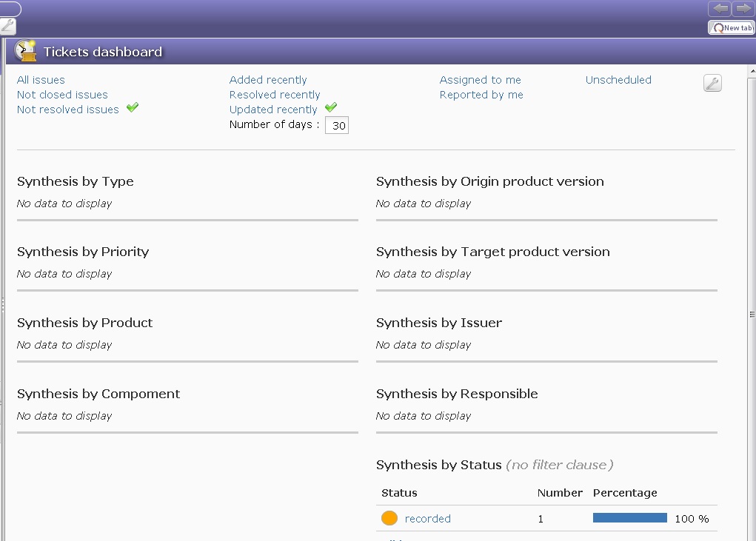Viewport: 756px width, 541px height.
Task: Click the back navigation arrow
Action: point(720,9)
